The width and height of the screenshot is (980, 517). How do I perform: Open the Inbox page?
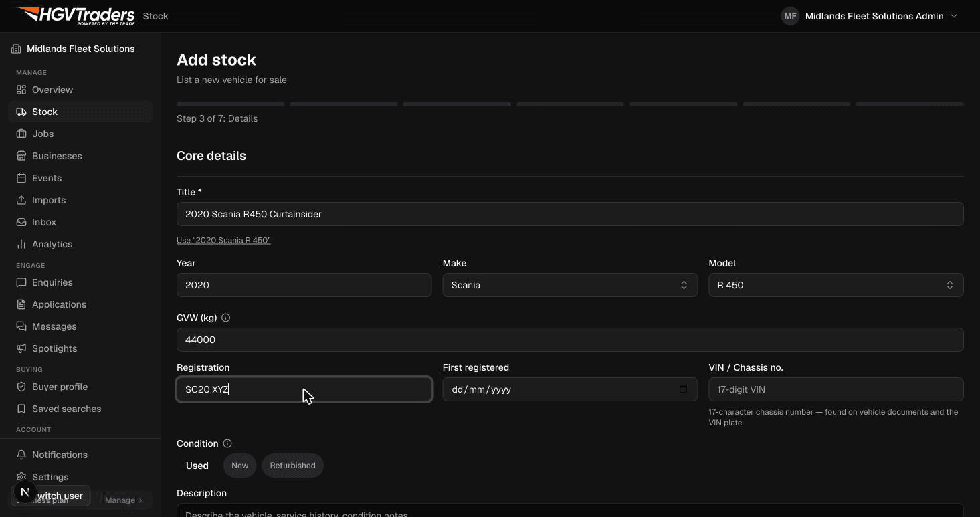point(80,222)
